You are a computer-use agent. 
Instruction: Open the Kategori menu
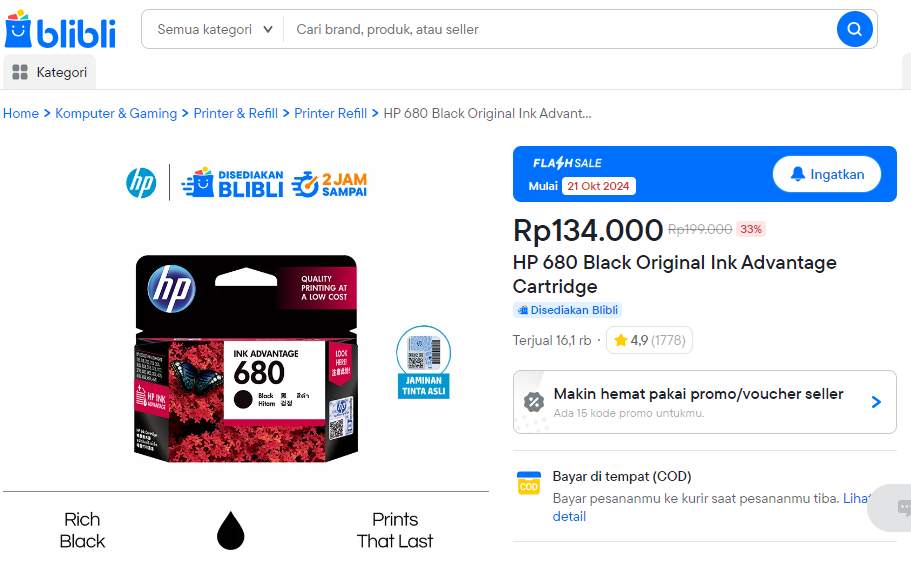point(50,72)
